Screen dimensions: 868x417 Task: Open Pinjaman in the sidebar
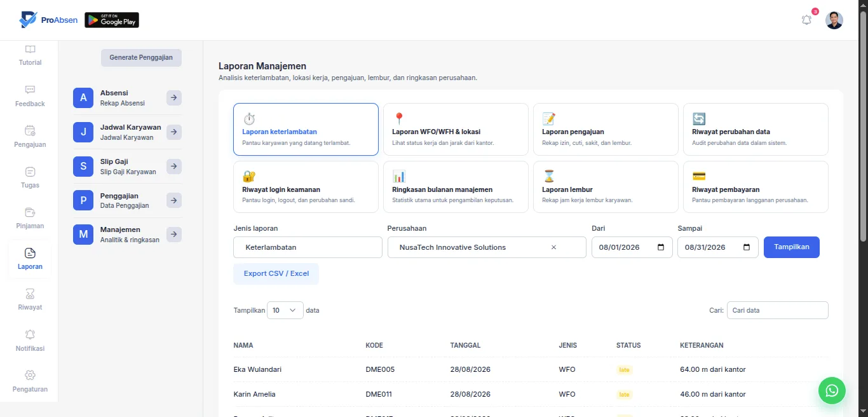tap(30, 218)
